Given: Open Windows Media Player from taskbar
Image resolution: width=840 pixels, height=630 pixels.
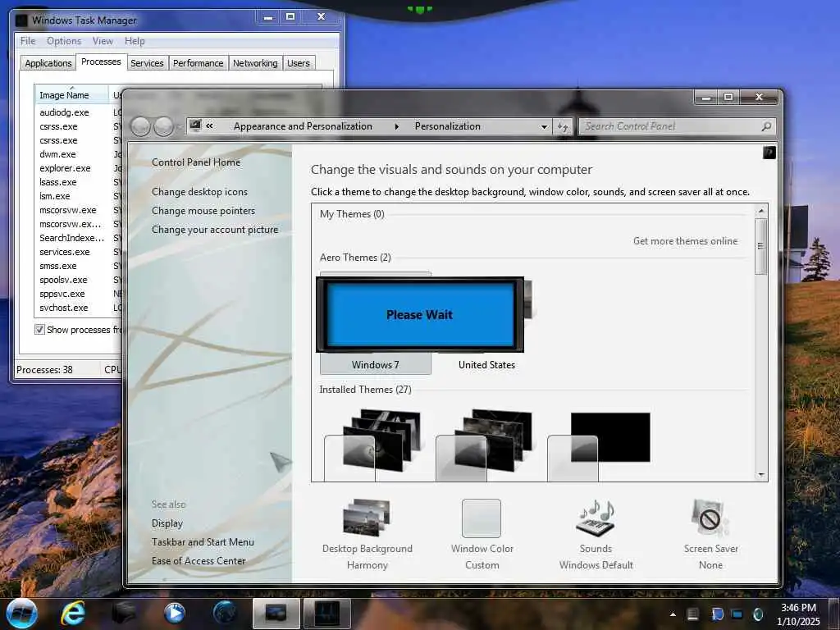Looking at the screenshot, I should coord(174,614).
